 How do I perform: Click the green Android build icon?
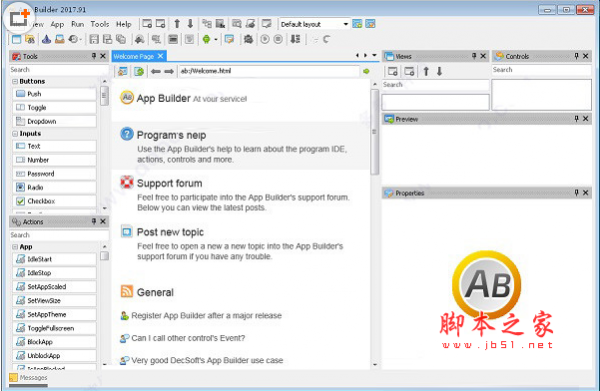click(x=206, y=39)
